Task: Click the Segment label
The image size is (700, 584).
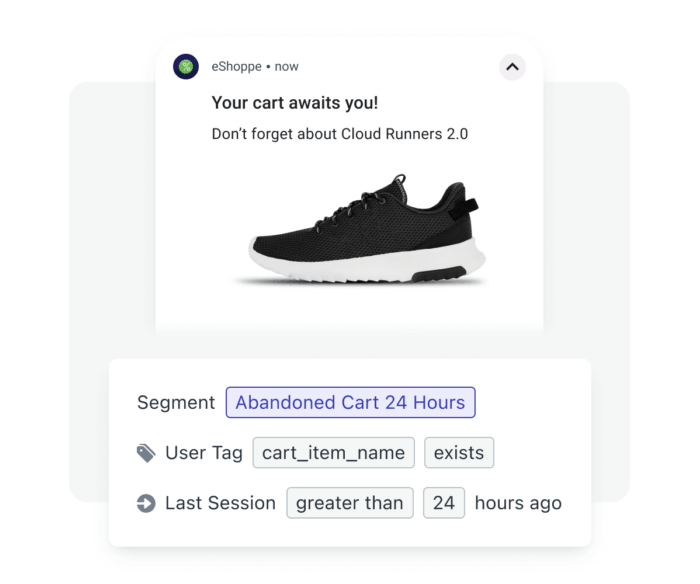Action: tap(176, 403)
